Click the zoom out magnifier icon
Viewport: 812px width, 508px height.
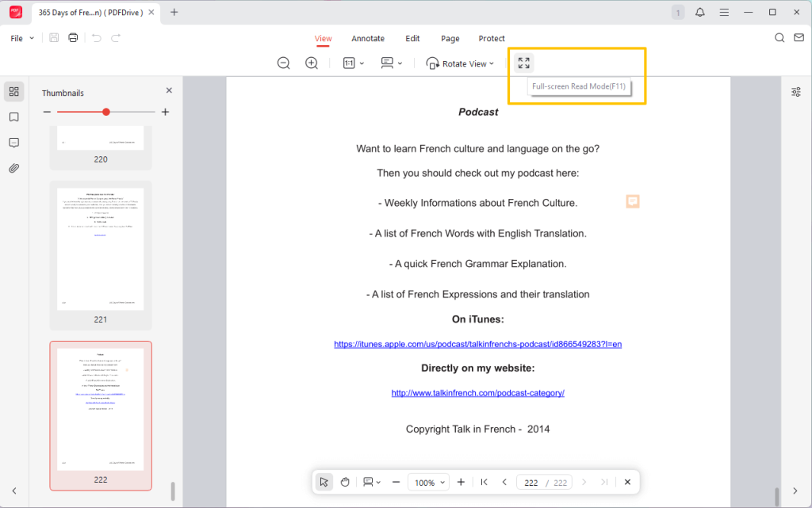point(283,63)
